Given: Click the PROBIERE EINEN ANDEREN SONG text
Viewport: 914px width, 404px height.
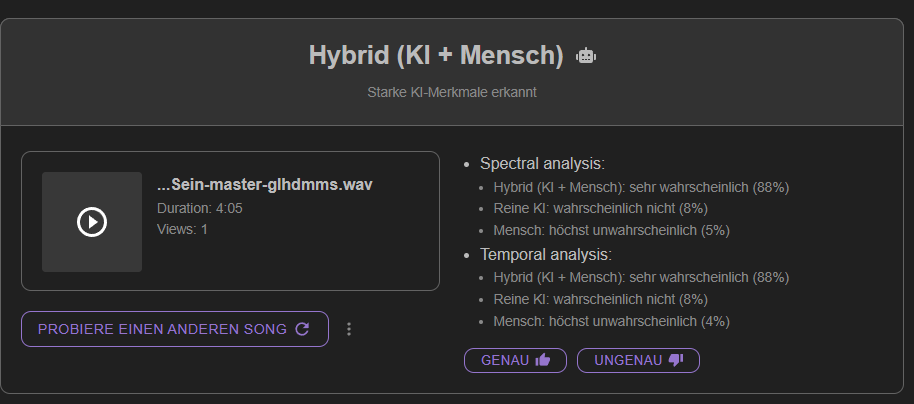Looking at the screenshot, I should pyautogui.click(x=162, y=329).
